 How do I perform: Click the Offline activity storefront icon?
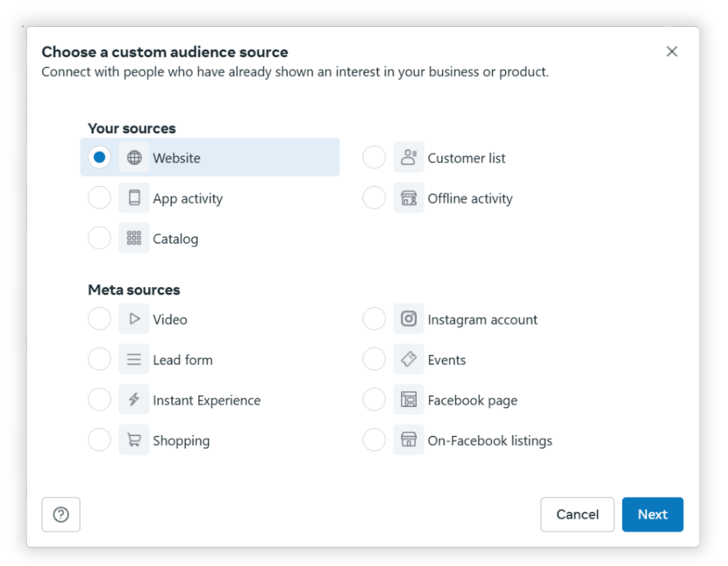click(409, 198)
